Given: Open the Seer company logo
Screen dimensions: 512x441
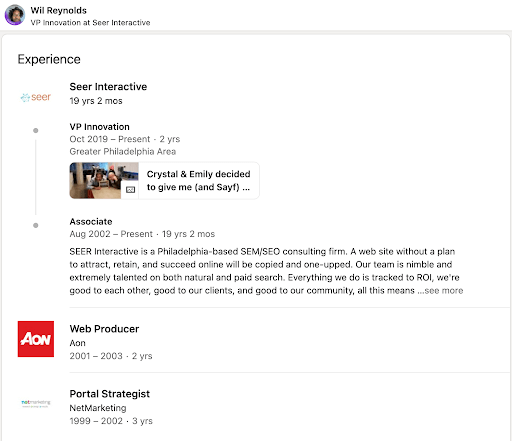Looking at the screenshot, I should (x=36, y=97).
